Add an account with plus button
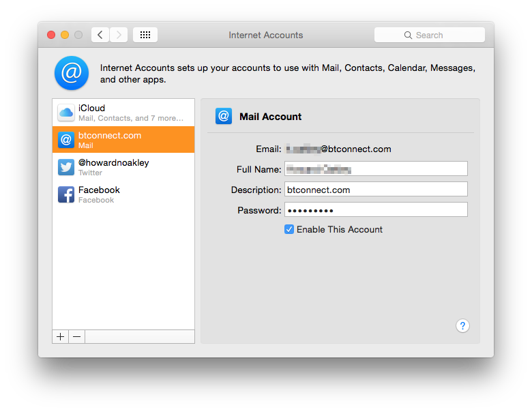The height and width of the screenshot is (412, 532). [61, 336]
